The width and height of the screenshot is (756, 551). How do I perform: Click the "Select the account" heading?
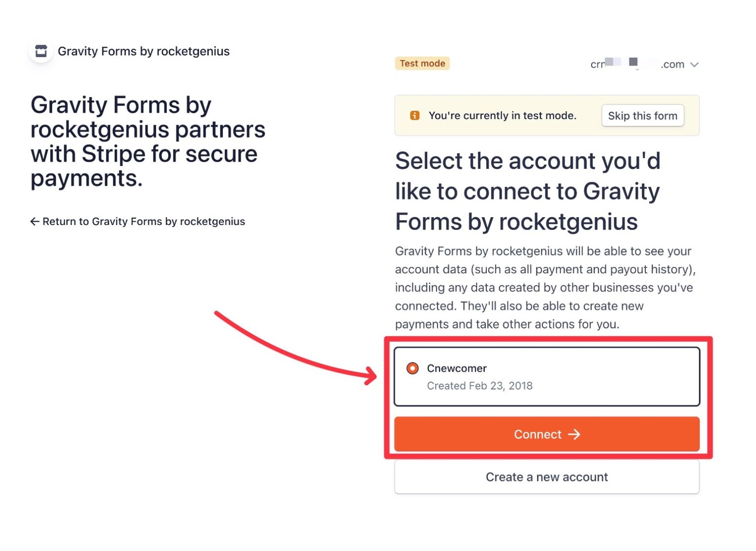click(528, 191)
